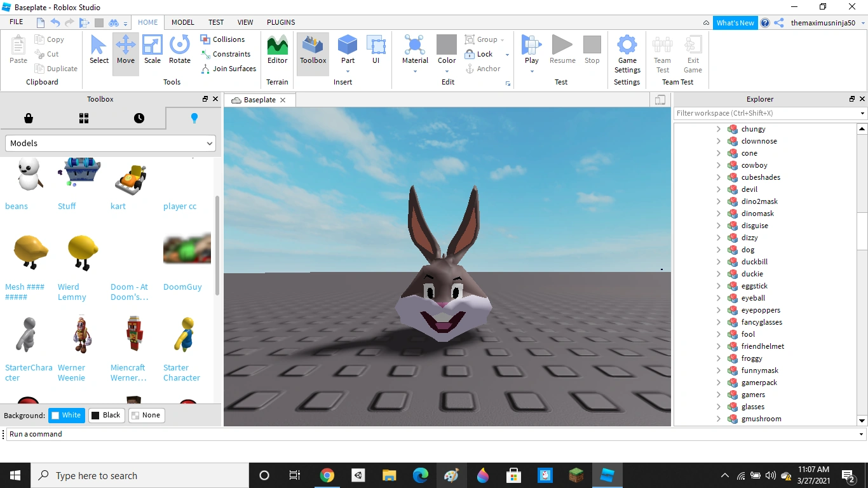Select Black background option
The width and height of the screenshot is (868, 488).
coord(105,416)
